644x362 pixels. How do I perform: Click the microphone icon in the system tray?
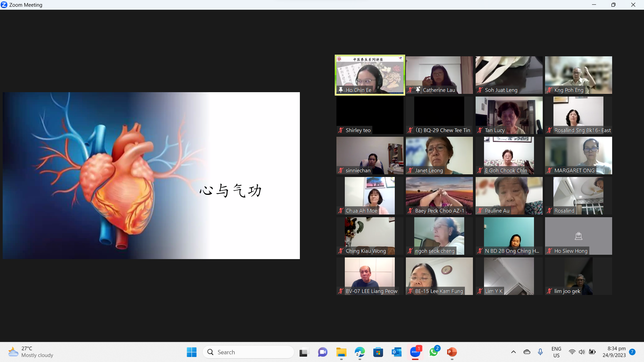click(x=540, y=352)
